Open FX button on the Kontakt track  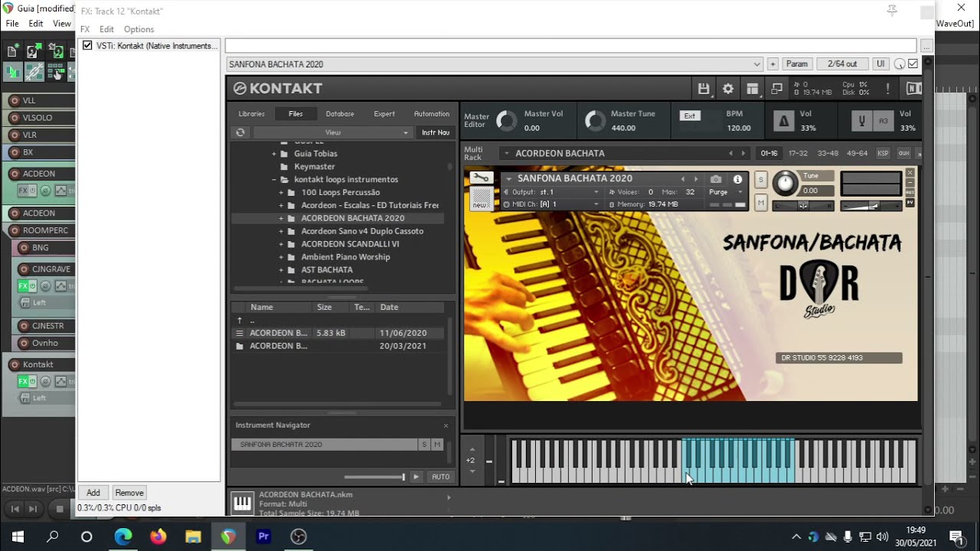pos(23,381)
